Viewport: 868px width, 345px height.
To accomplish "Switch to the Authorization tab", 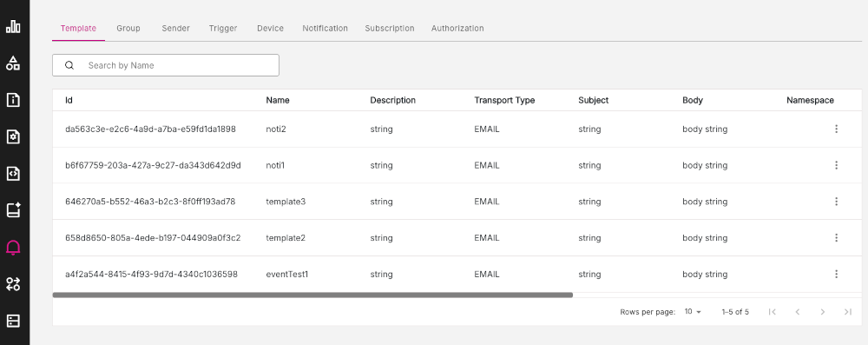I will [457, 29].
